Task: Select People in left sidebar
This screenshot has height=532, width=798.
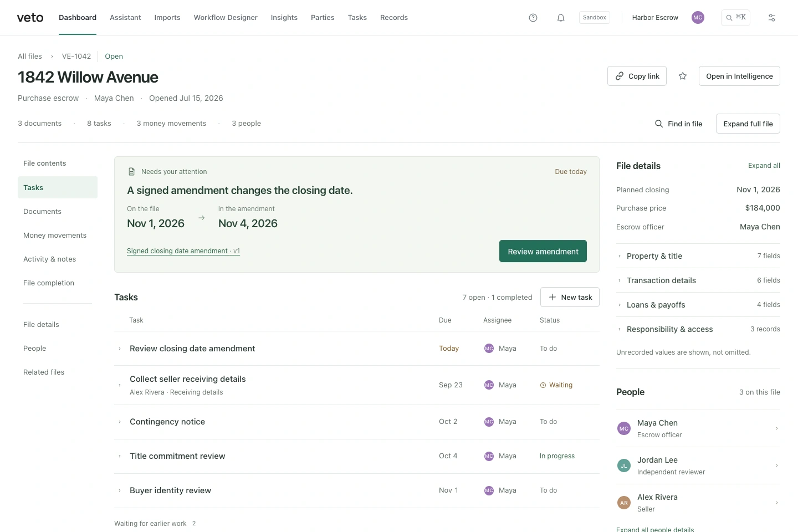Action: 58,349
